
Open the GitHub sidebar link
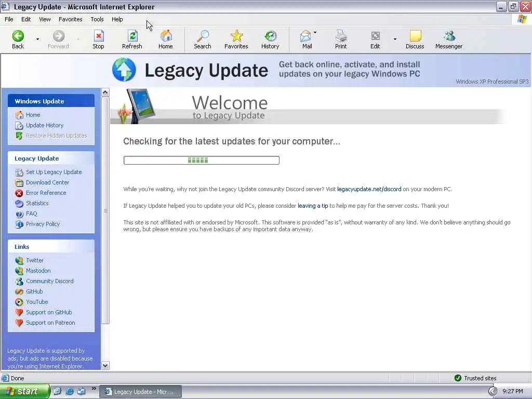pyautogui.click(x=34, y=291)
